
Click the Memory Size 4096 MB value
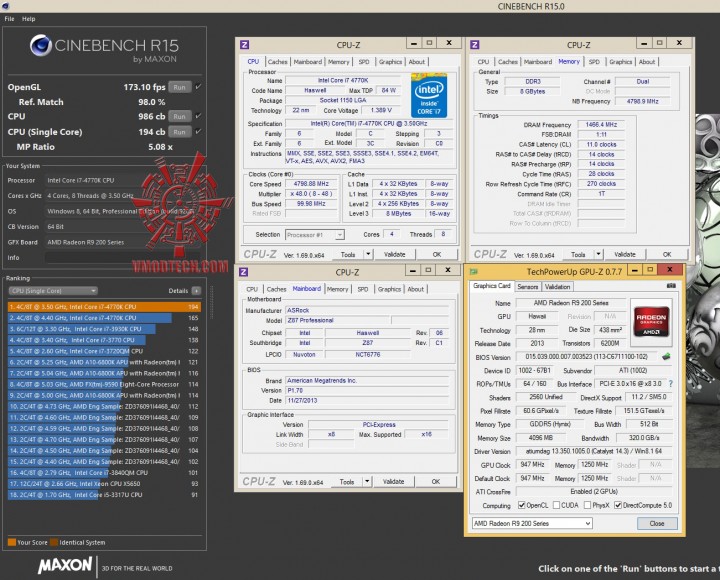pyautogui.click(x=540, y=438)
